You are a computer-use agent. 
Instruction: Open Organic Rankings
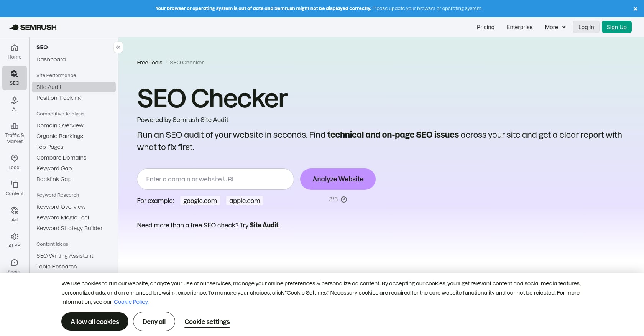74,136
